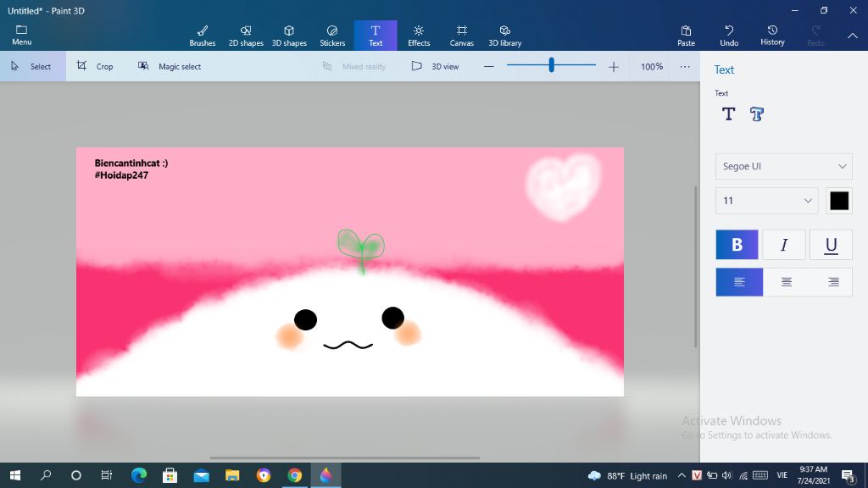Switch the VIE input language
Image resolution: width=868 pixels, height=488 pixels.
click(782, 475)
